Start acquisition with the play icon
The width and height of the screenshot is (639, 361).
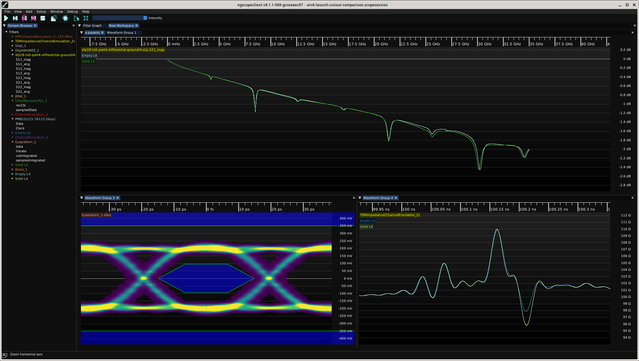(6, 18)
